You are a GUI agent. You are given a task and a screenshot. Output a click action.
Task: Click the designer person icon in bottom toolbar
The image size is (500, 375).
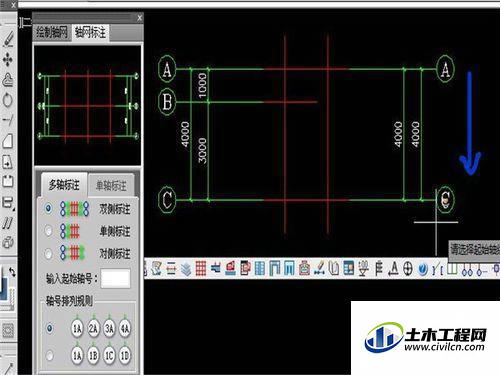click(156, 269)
